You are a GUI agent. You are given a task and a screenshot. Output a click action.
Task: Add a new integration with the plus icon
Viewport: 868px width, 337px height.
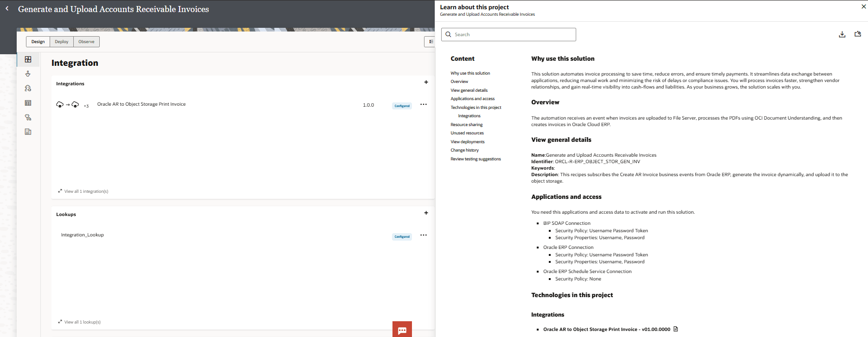pyautogui.click(x=426, y=82)
